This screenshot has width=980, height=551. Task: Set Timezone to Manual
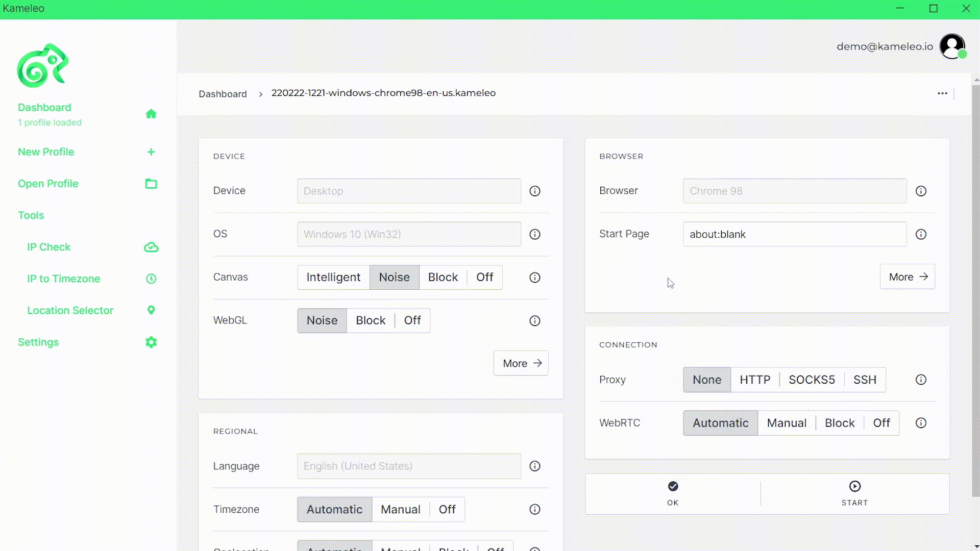coord(401,509)
